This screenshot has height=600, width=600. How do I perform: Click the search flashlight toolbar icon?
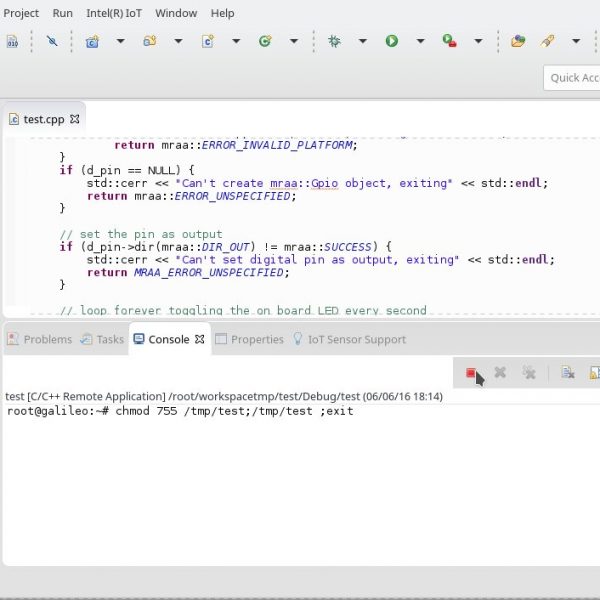548,41
